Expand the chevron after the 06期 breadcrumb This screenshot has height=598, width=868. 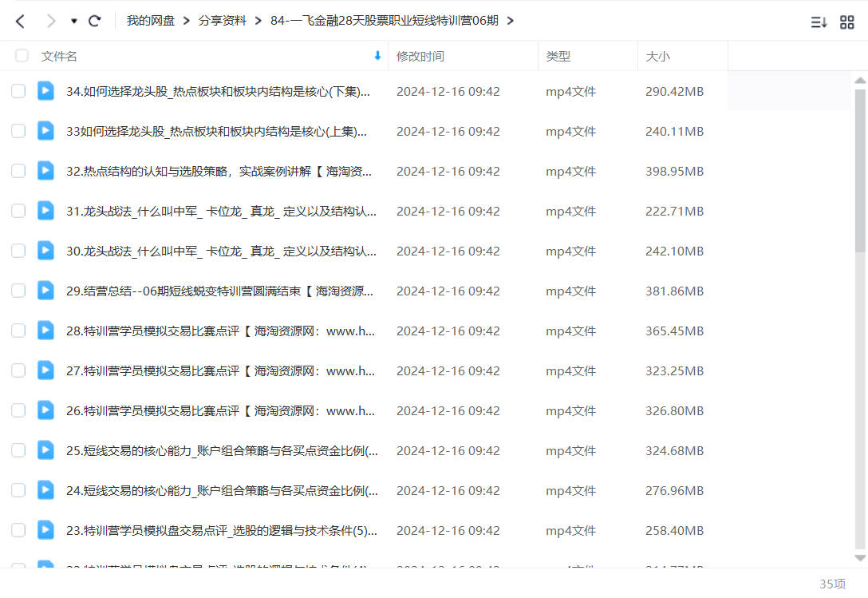(x=511, y=21)
